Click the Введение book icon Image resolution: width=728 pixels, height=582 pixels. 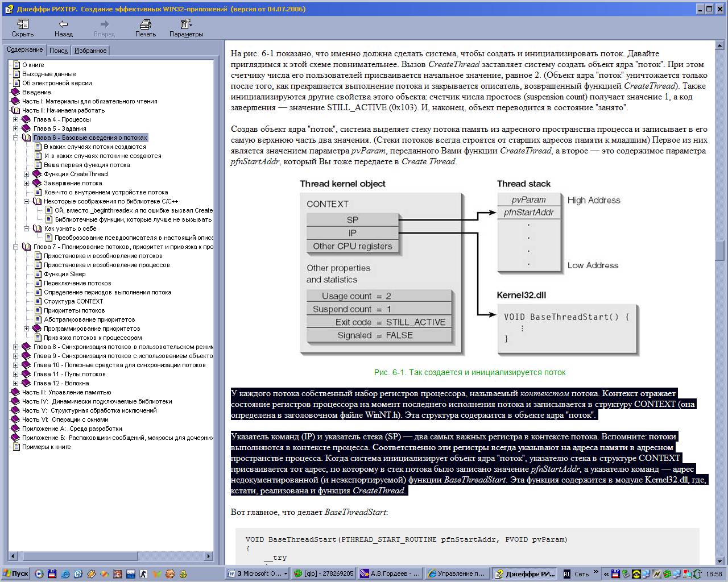(x=16, y=92)
